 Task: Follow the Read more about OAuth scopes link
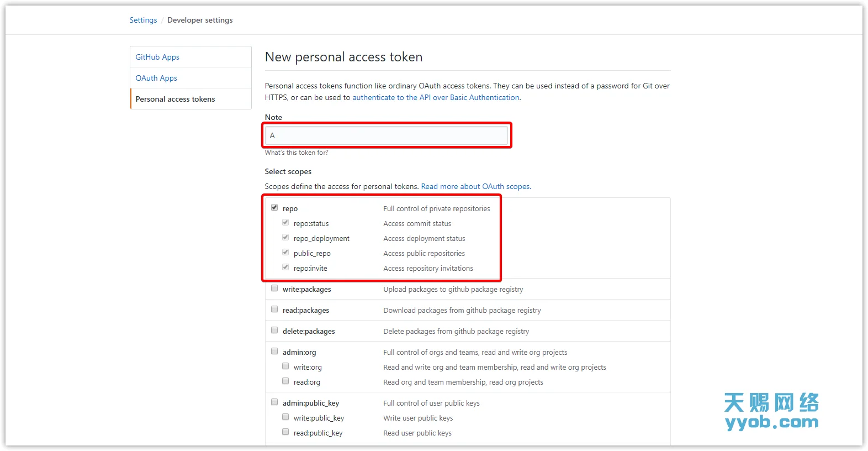(x=475, y=186)
